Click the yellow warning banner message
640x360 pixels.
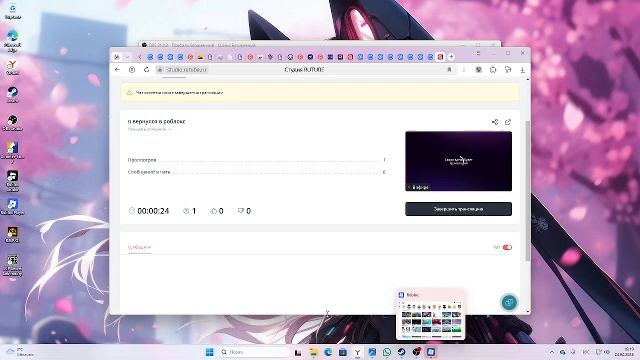click(179, 93)
